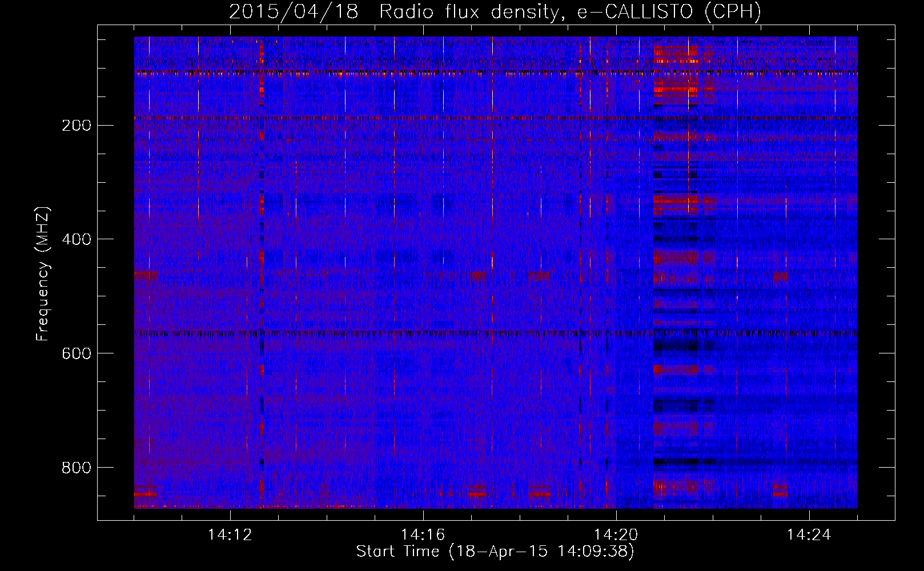Image resolution: width=924 pixels, height=571 pixels.
Task: Click the 14:24 time tick label
Action: coord(809,535)
